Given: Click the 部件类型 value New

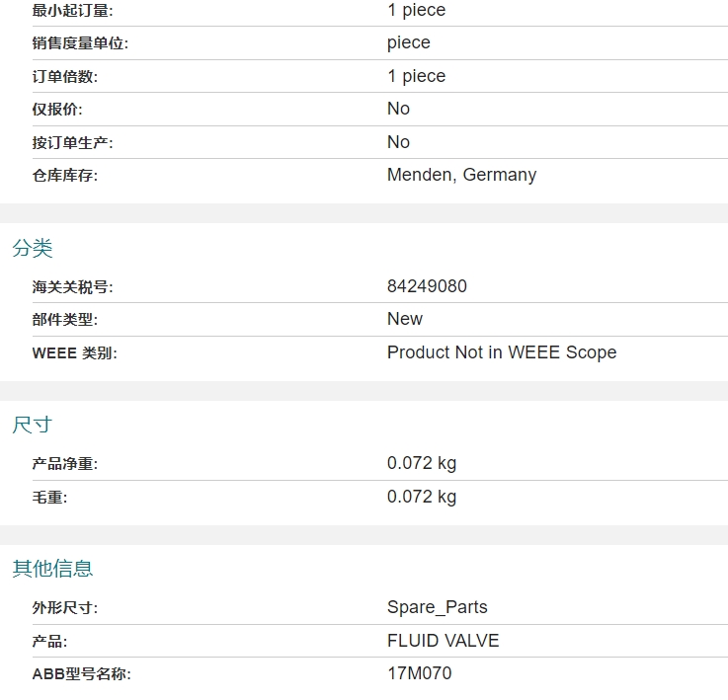Looking at the screenshot, I should (405, 319).
